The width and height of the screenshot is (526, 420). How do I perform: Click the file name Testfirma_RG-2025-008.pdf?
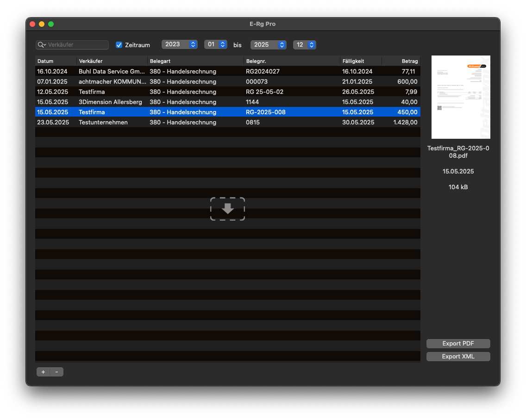click(x=458, y=152)
